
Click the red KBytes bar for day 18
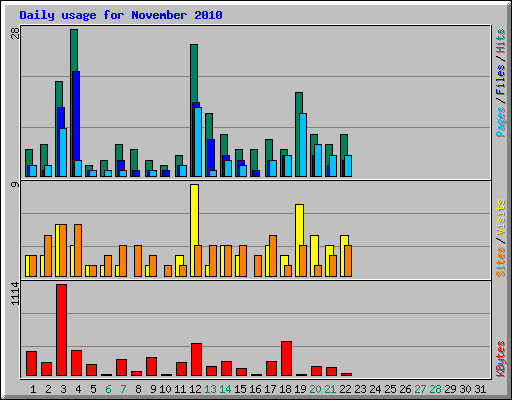pos(287,358)
